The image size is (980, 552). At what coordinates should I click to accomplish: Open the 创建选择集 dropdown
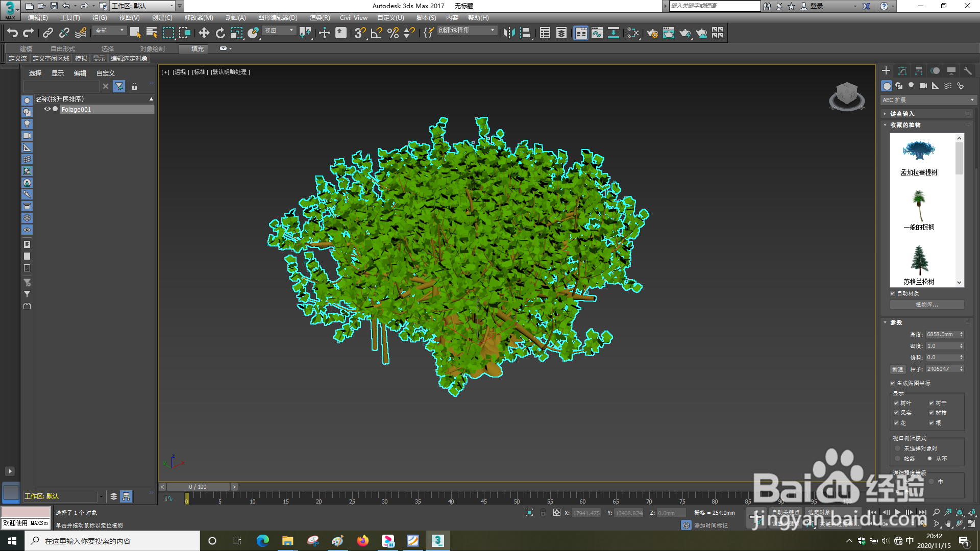point(467,31)
